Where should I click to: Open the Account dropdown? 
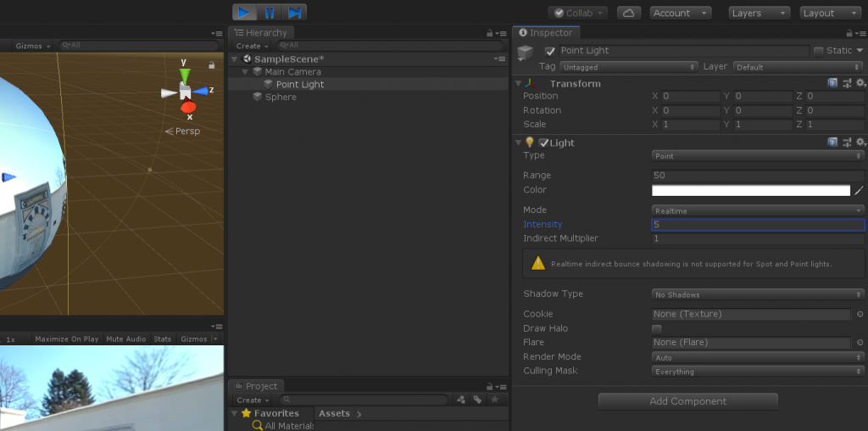(x=681, y=13)
